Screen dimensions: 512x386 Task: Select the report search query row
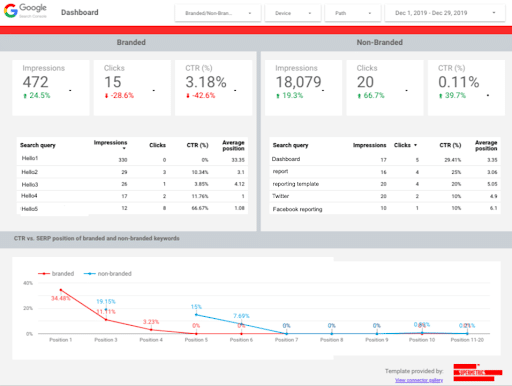pos(385,172)
